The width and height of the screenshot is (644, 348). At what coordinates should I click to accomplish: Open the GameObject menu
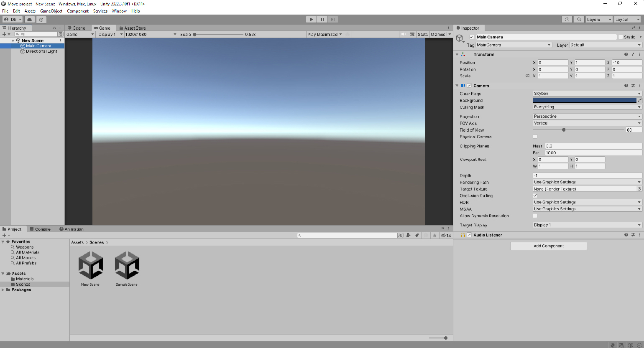[x=51, y=11]
